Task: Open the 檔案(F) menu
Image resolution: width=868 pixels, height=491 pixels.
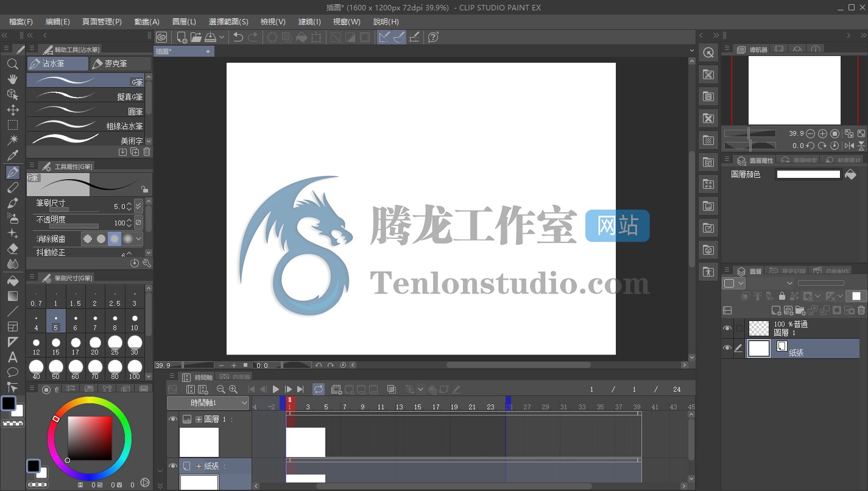Action: pyautogui.click(x=21, y=22)
